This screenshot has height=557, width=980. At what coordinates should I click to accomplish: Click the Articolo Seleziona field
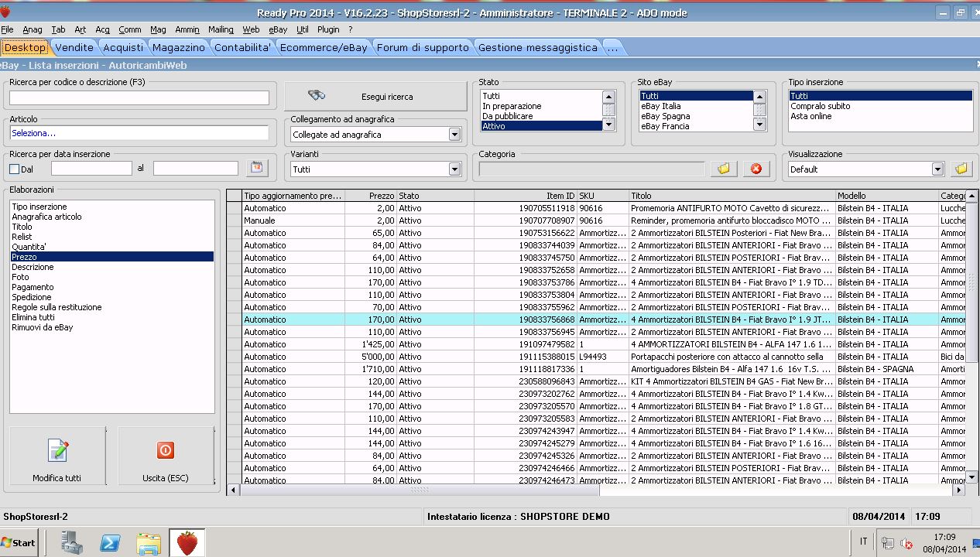139,133
